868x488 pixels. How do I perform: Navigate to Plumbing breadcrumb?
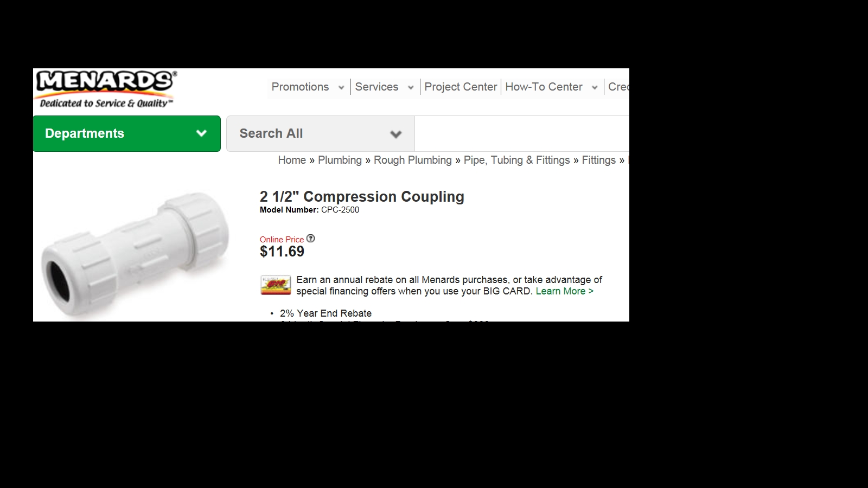click(x=340, y=160)
